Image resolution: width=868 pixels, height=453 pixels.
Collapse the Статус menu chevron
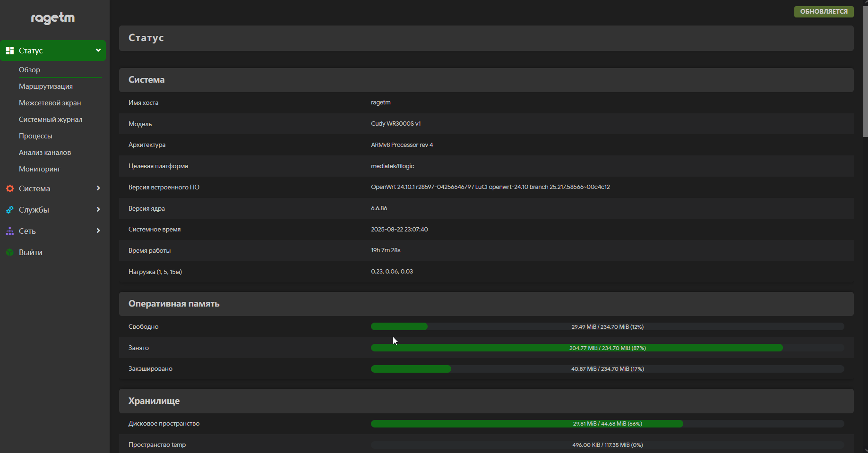coord(98,51)
